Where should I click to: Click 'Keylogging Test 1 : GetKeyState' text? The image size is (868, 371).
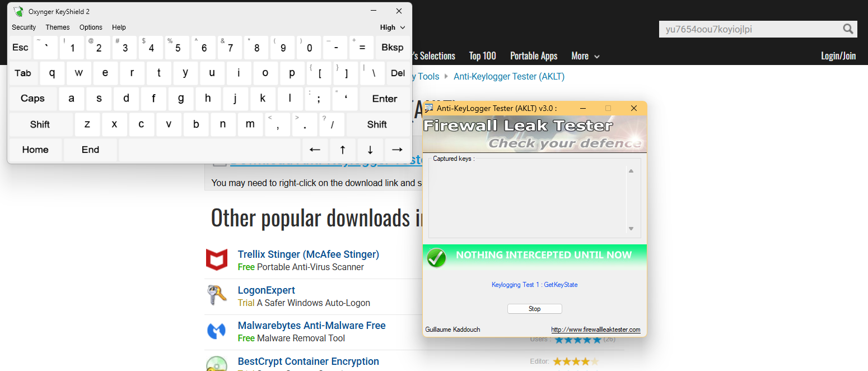point(534,285)
